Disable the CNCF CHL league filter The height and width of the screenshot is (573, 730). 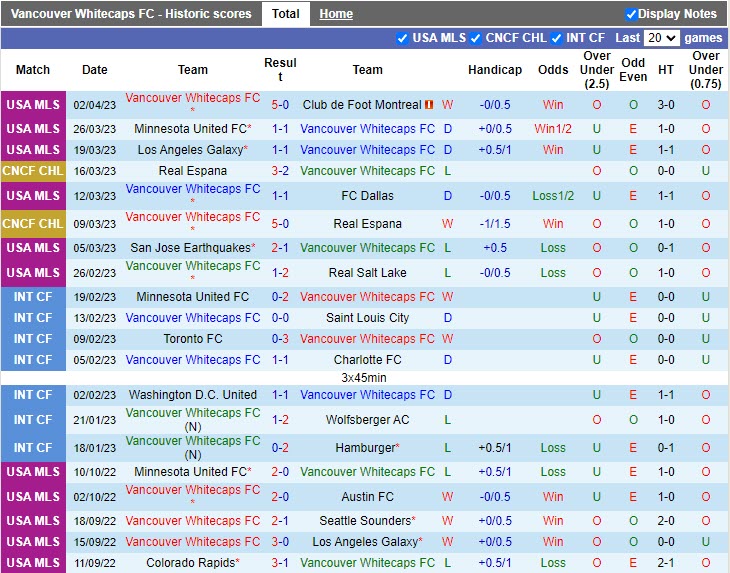476,38
